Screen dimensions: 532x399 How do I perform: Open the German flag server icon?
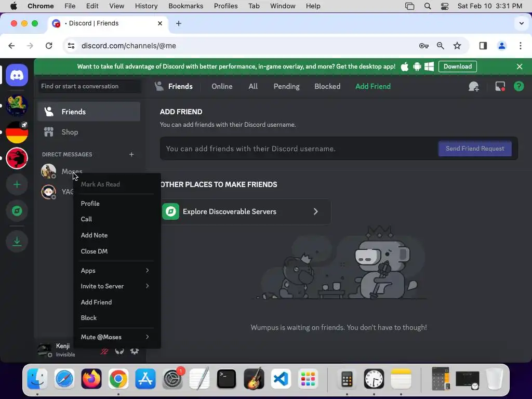tap(17, 132)
